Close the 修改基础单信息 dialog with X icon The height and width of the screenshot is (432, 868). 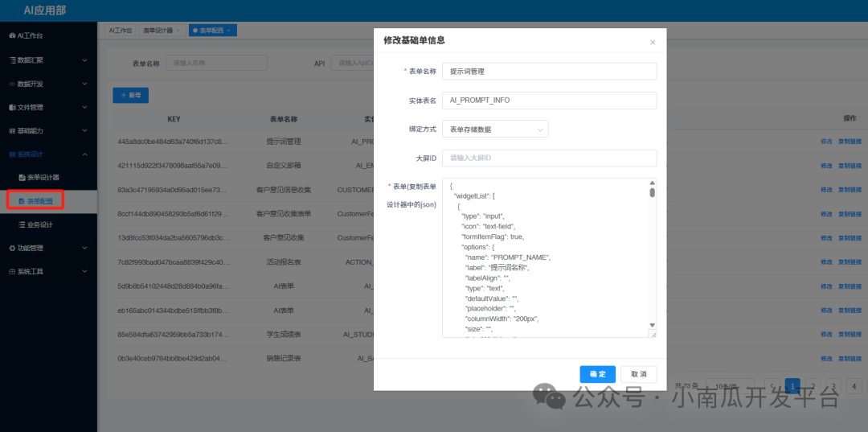pos(653,42)
